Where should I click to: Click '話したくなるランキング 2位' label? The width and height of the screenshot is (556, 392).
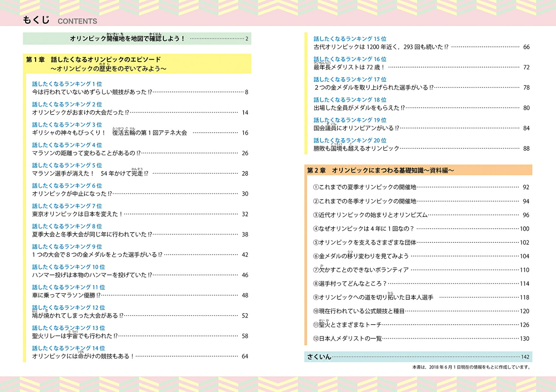point(67,104)
